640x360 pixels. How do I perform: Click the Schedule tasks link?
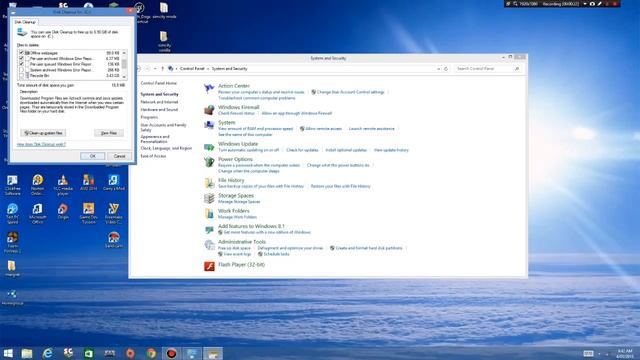(x=276, y=254)
